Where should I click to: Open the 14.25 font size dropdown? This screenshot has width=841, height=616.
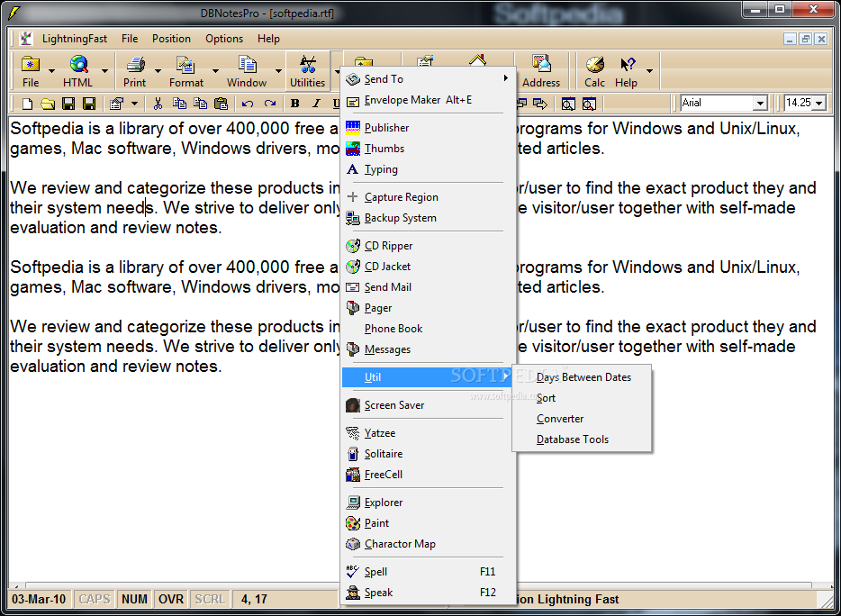click(819, 103)
